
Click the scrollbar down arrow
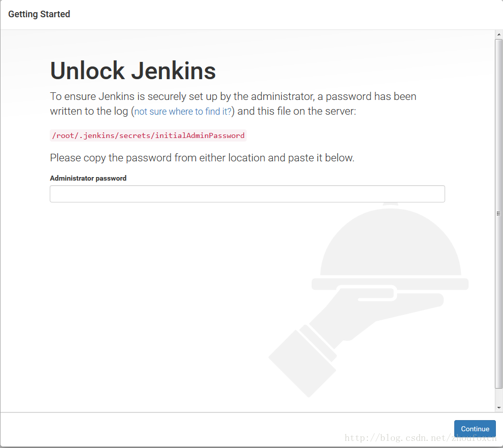point(498,407)
